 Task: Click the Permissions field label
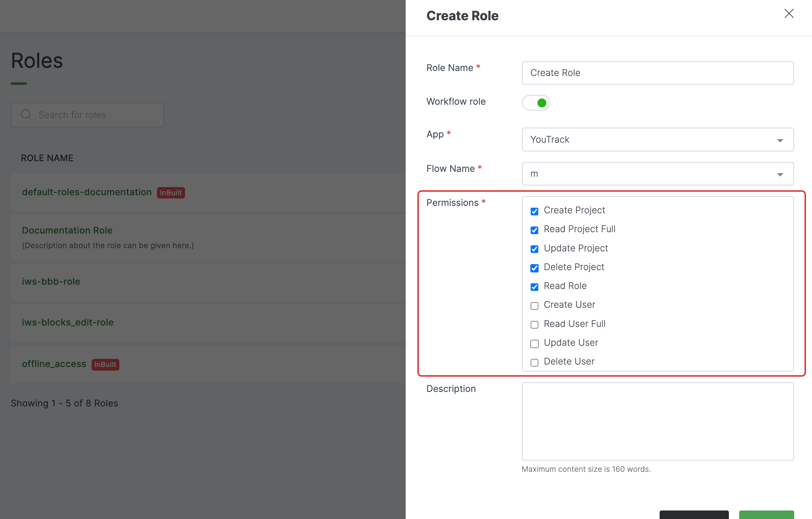(453, 203)
